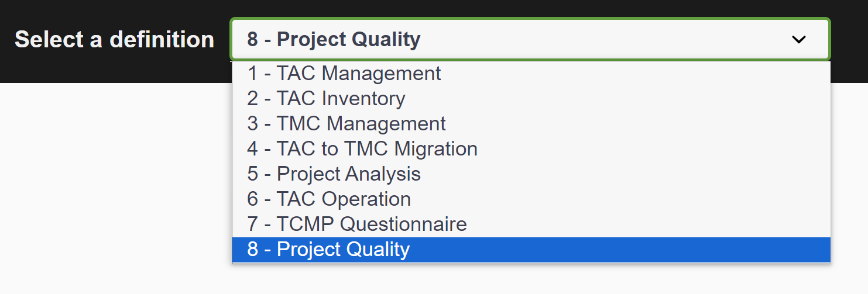Select 6 - TAC Operation option
The height and width of the screenshot is (294, 868).
click(329, 199)
